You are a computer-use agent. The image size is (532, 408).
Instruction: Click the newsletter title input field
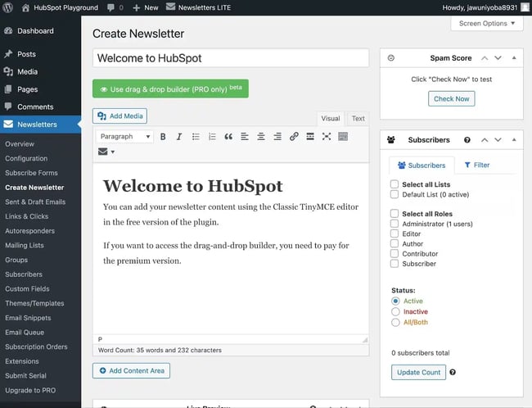point(231,58)
